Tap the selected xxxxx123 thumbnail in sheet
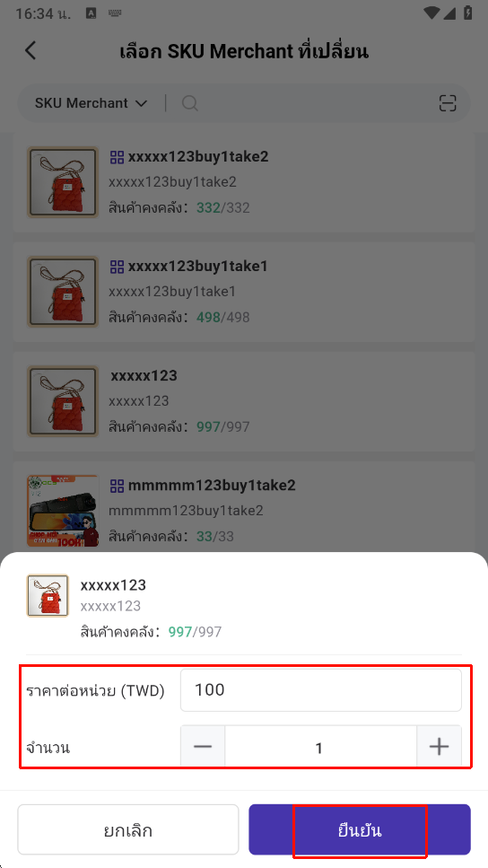Viewport: 488px width, 868px height. tap(48, 596)
